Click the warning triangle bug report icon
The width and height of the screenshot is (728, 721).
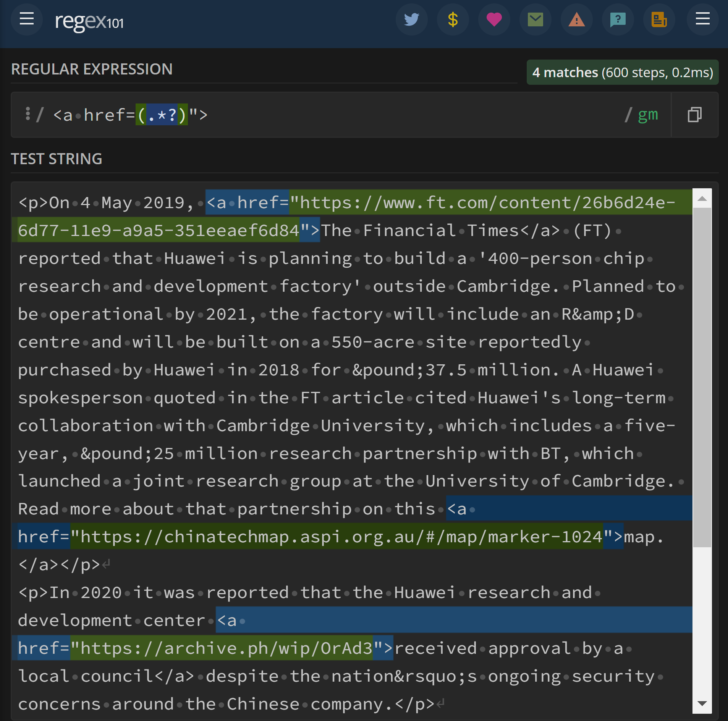pos(576,19)
